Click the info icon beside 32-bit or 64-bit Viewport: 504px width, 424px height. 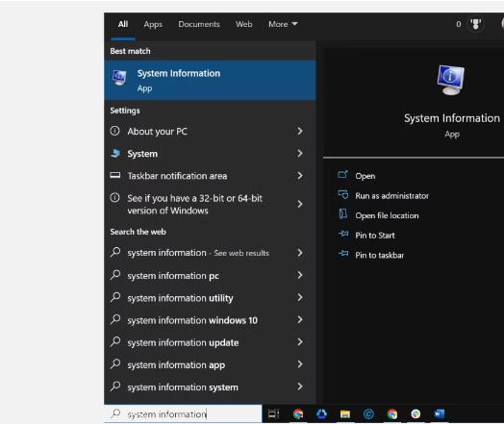[x=114, y=197]
